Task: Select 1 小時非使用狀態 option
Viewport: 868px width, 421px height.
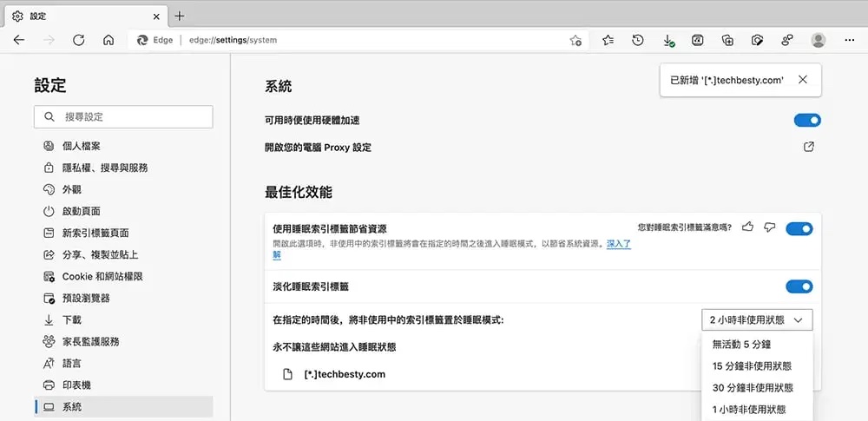Action: [x=757, y=410]
